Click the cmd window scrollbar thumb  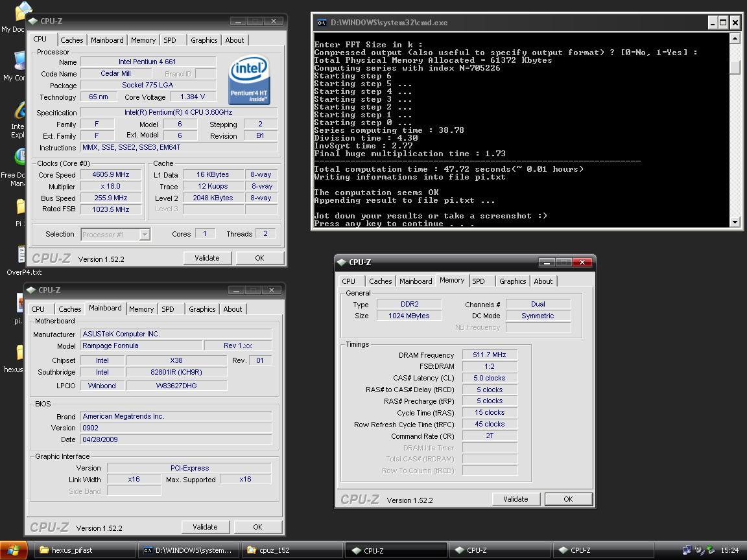(735, 67)
